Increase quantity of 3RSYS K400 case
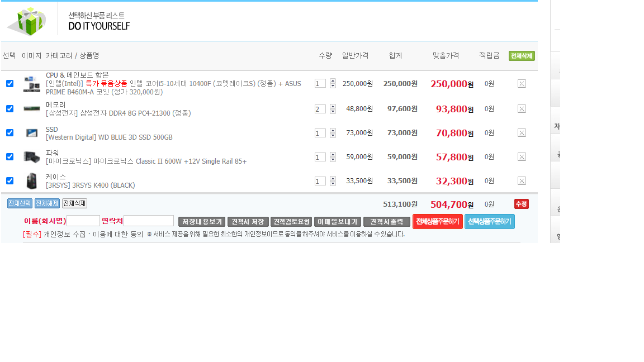 pyautogui.click(x=333, y=179)
